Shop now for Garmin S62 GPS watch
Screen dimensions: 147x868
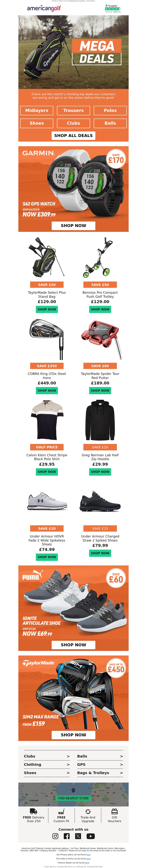point(73,226)
